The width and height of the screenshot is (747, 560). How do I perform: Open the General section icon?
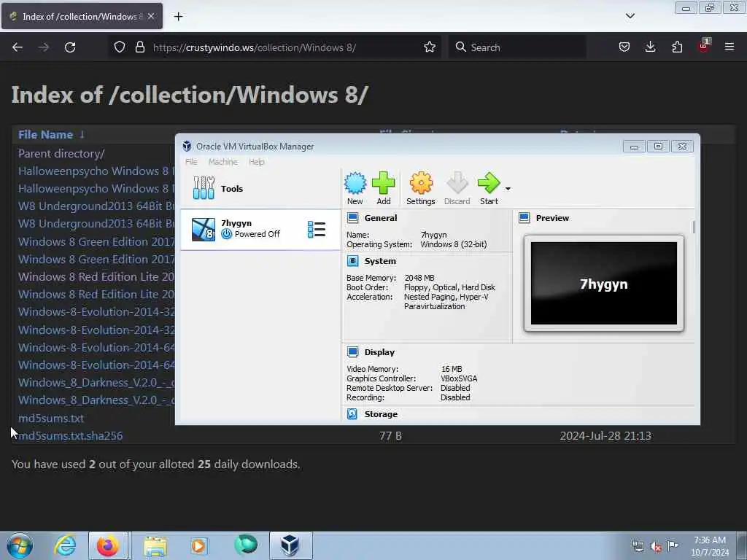(352, 218)
